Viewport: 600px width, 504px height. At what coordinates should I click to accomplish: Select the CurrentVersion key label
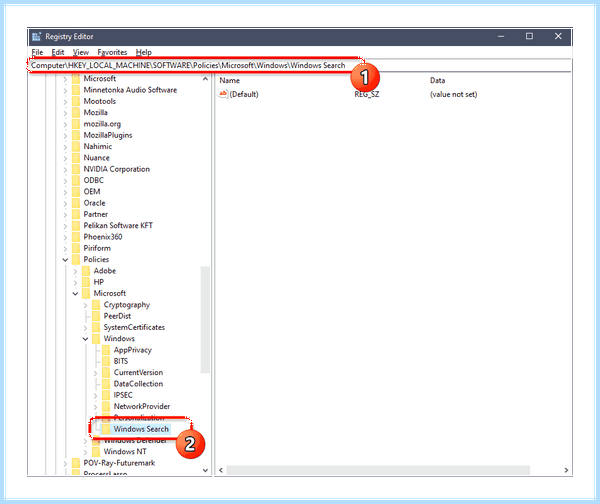point(138,372)
